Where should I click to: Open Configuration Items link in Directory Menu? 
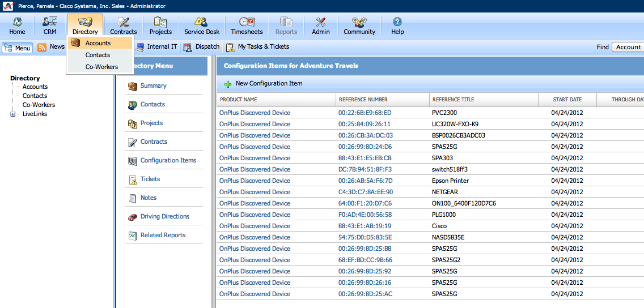pyautogui.click(x=168, y=160)
